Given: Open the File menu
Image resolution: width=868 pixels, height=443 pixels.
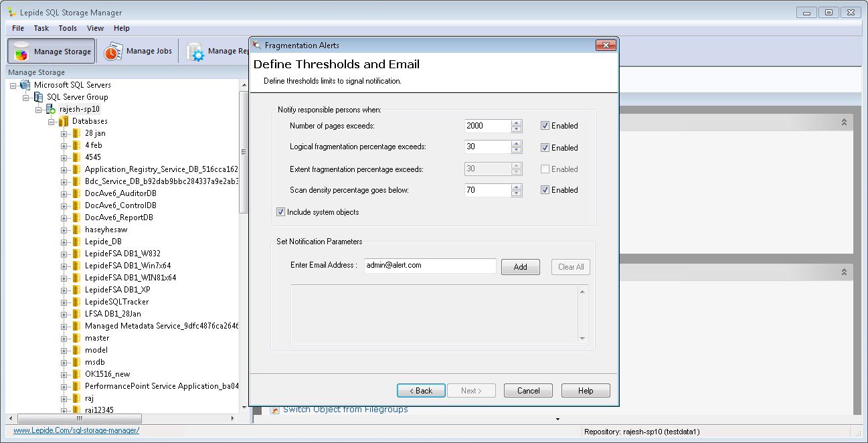Looking at the screenshot, I should point(18,28).
